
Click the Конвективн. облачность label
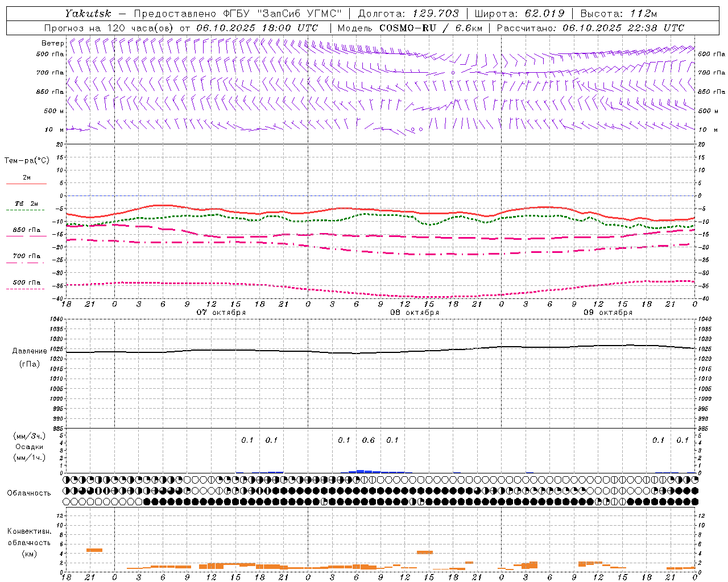(x=29, y=542)
